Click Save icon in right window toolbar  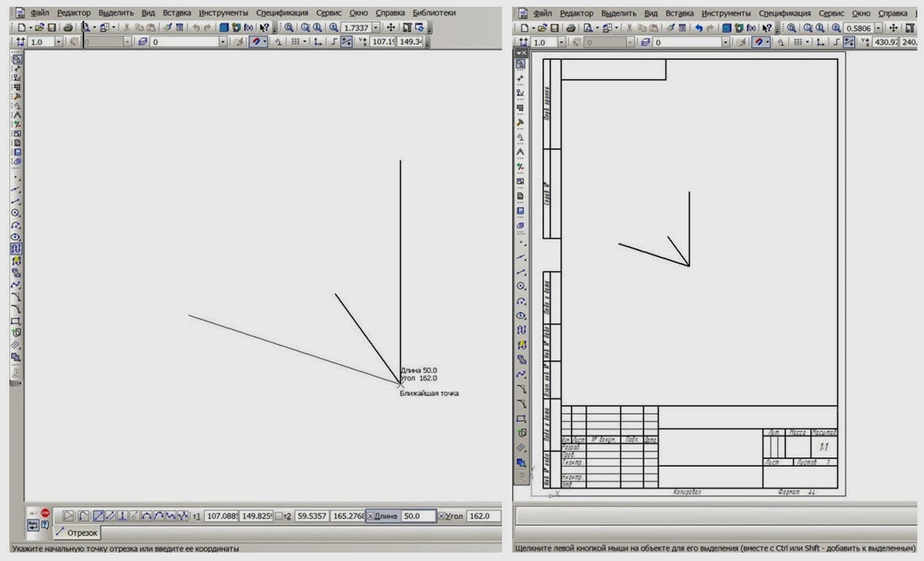point(554,28)
